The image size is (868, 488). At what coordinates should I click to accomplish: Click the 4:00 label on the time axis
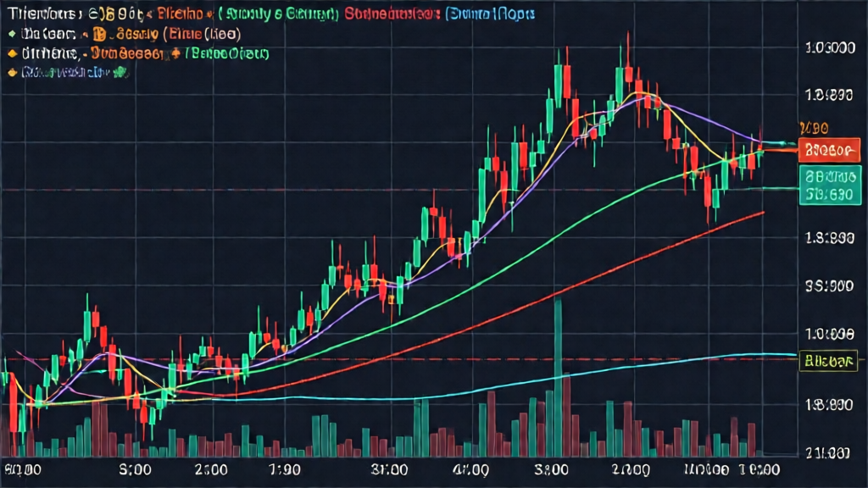pyautogui.click(x=470, y=469)
